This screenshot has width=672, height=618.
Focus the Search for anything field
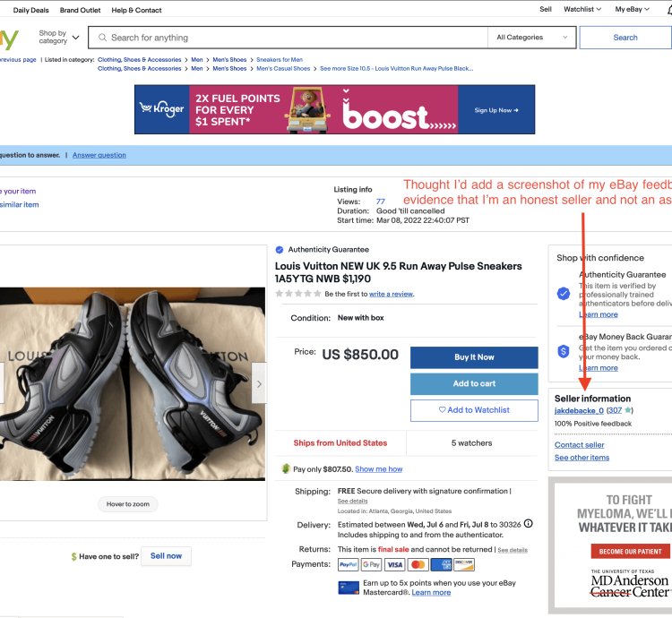(x=288, y=38)
